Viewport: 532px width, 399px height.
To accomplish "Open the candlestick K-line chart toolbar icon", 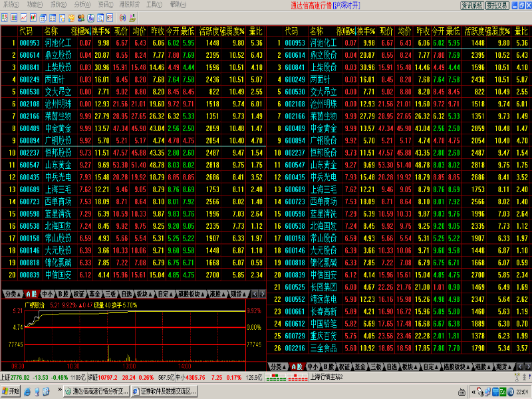I will [x=33, y=18].
